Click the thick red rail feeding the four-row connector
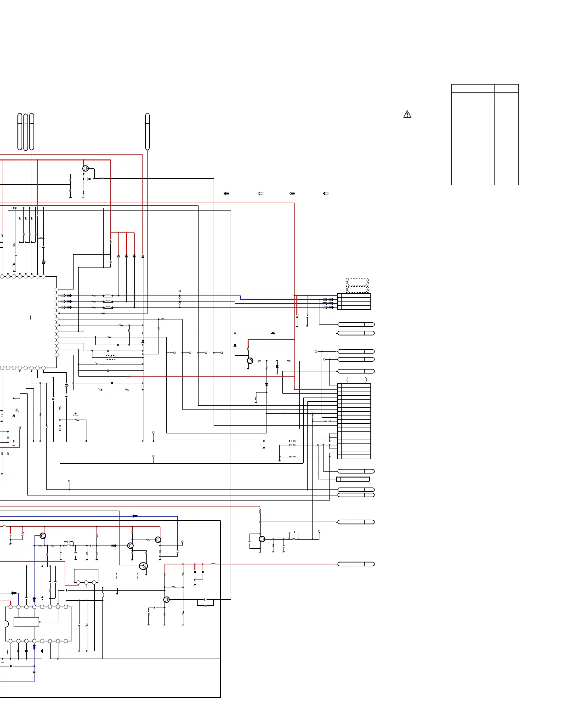 tap(316, 296)
